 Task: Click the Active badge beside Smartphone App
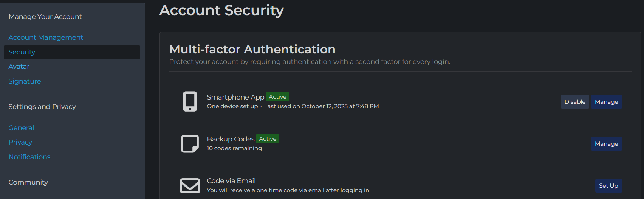[x=277, y=97]
